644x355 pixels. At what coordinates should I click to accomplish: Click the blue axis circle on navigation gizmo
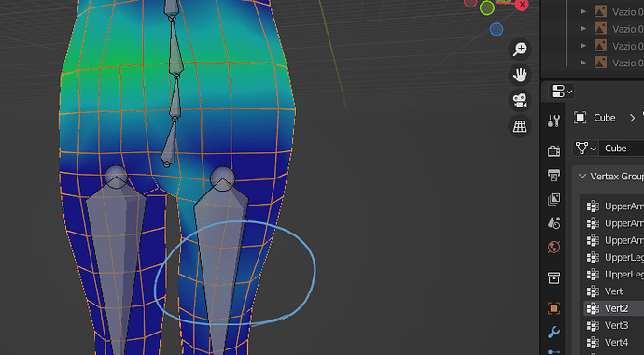click(x=497, y=29)
